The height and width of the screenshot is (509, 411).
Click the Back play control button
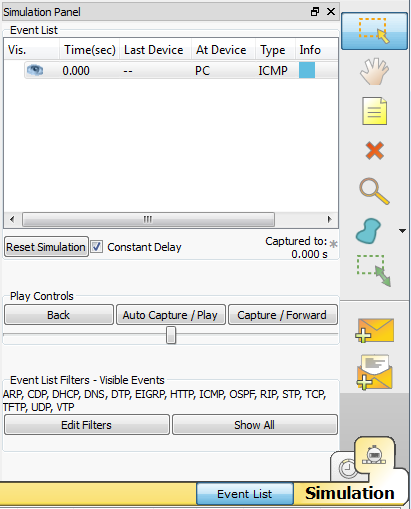(59, 315)
